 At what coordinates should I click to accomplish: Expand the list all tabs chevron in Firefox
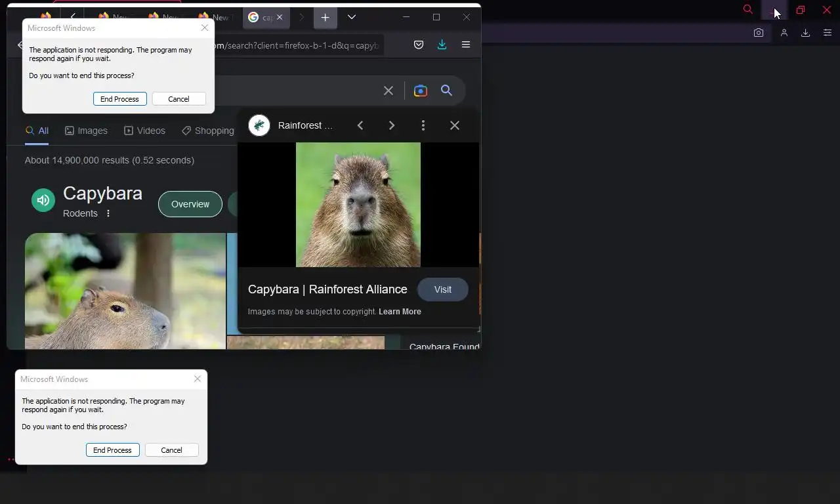coord(352,17)
